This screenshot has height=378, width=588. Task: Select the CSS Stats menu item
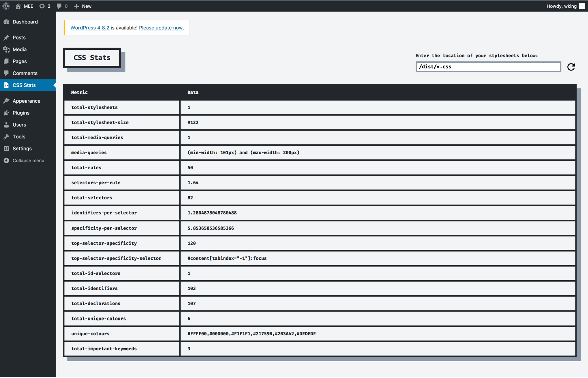click(x=28, y=85)
